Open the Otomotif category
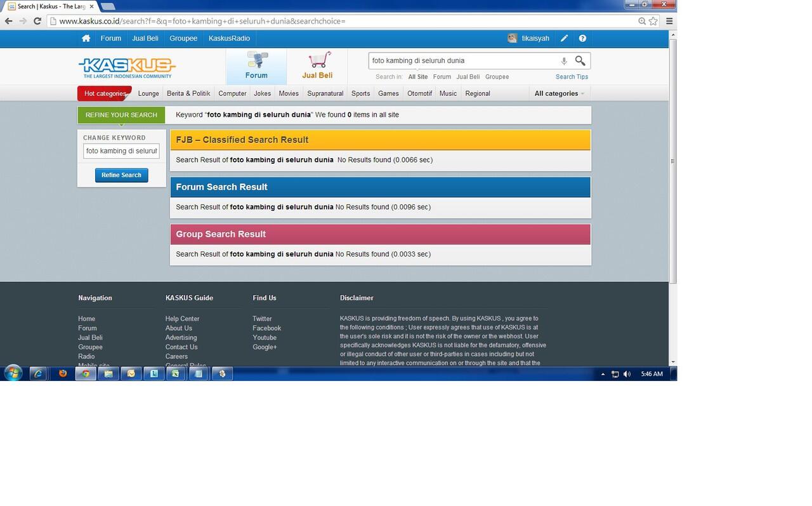812x506 pixels. [x=419, y=93]
